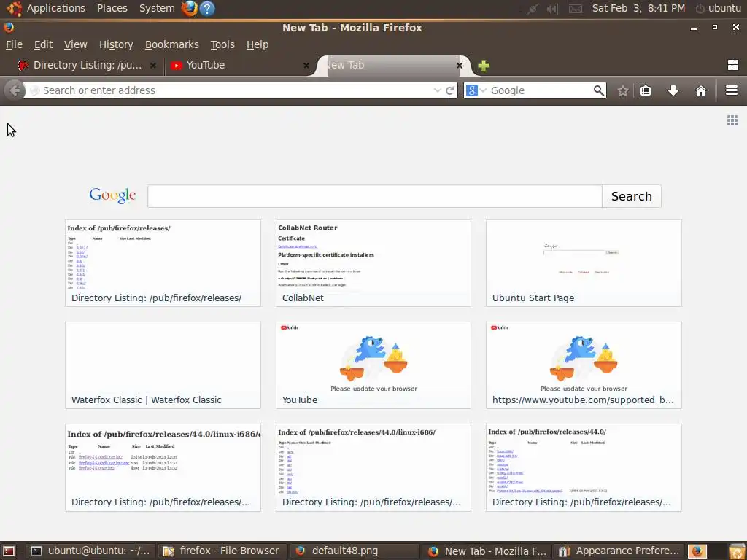Click the back arrow button

point(15,90)
